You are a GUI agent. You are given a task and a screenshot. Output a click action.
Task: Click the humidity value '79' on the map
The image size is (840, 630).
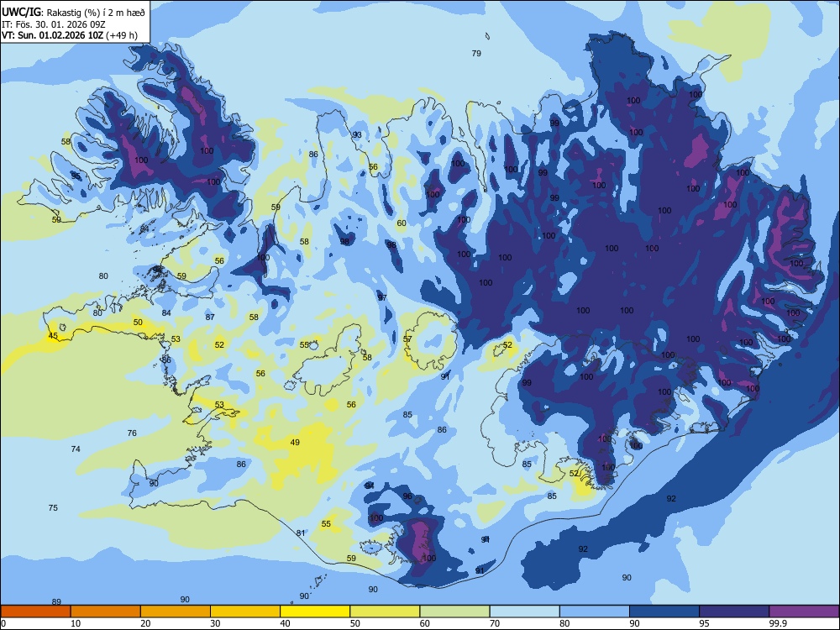[476, 54]
